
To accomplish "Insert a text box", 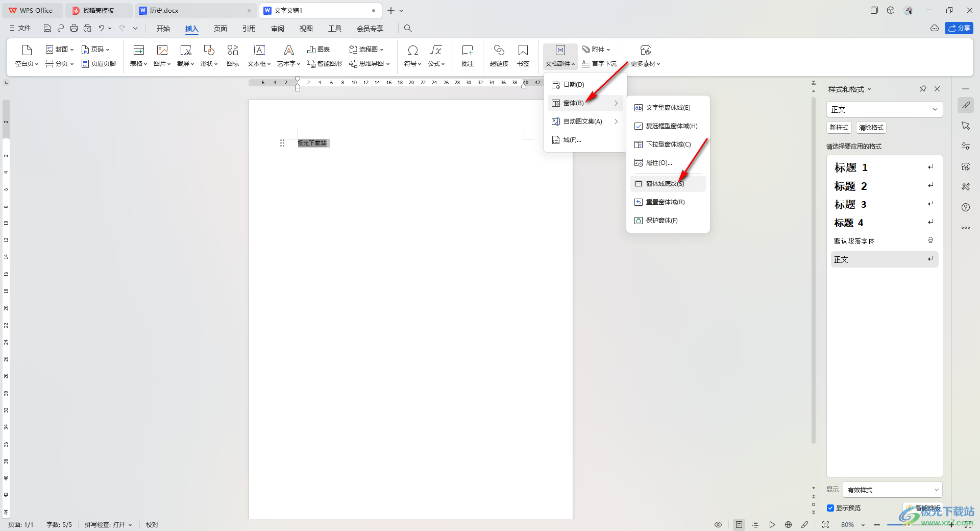I will tap(259, 56).
